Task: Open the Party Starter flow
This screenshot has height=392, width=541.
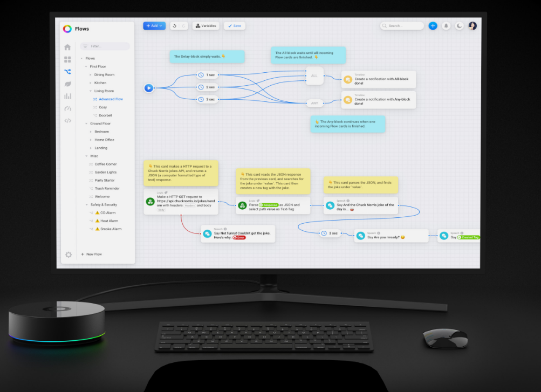Action: pyautogui.click(x=105, y=180)
